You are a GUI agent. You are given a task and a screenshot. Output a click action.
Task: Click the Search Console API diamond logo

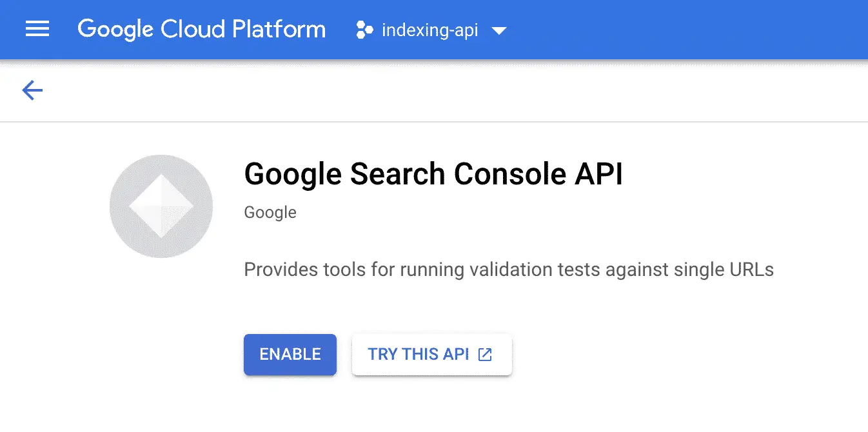click(161, 206)
